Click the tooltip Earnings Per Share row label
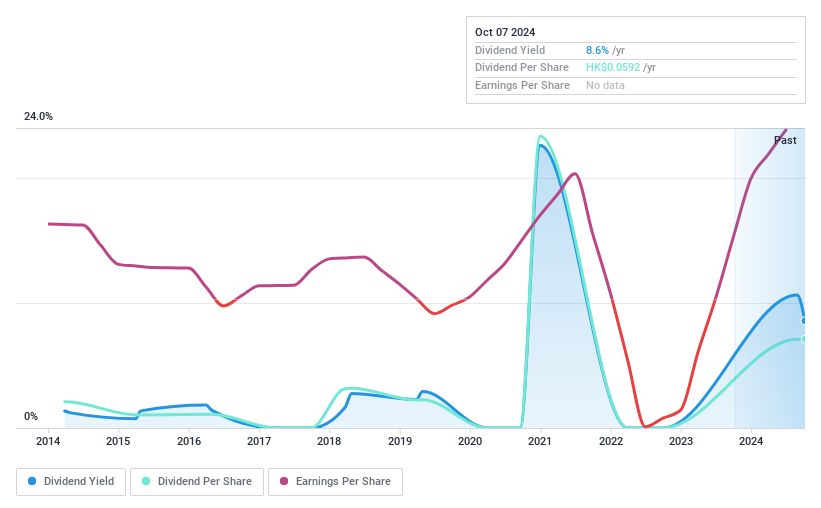 point(522,85)
